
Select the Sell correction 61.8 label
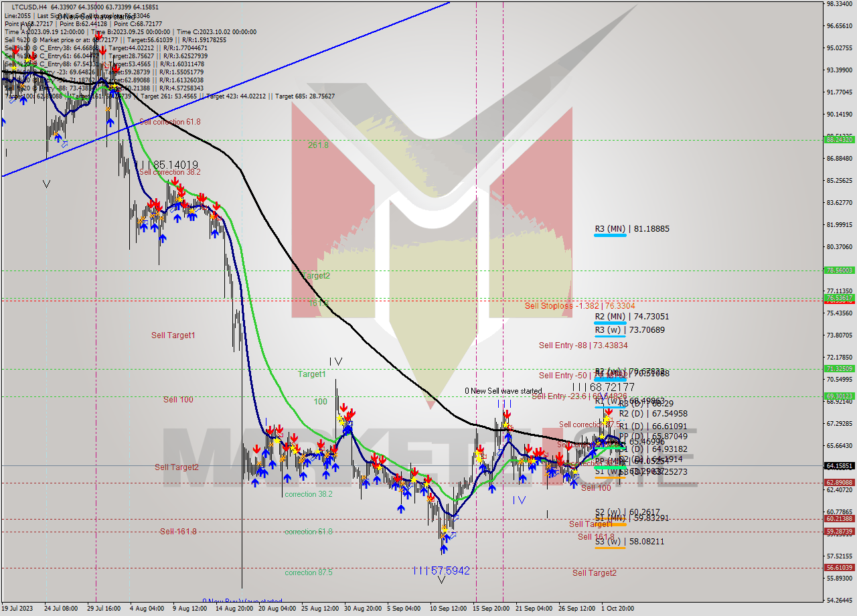(x=170, y=122)
